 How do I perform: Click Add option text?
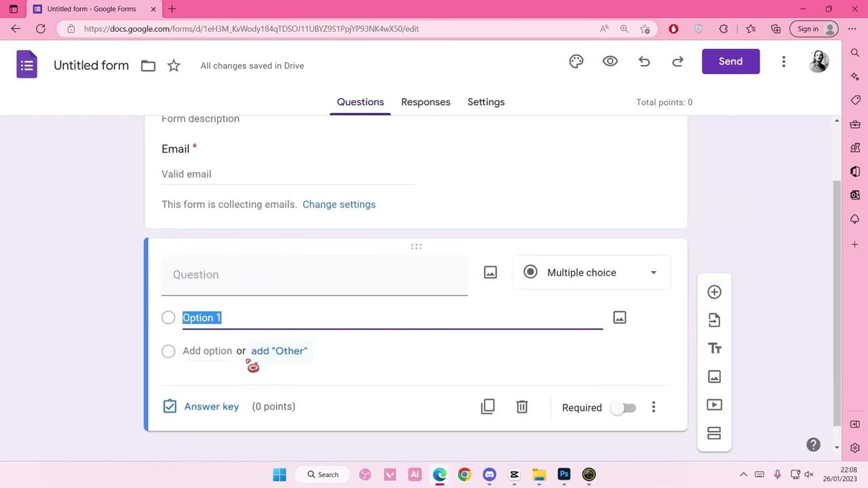208,350
